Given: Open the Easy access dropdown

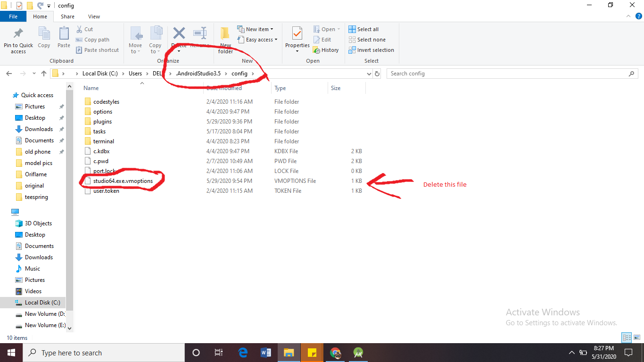Looking at the screenshot, I should [257, 40].
